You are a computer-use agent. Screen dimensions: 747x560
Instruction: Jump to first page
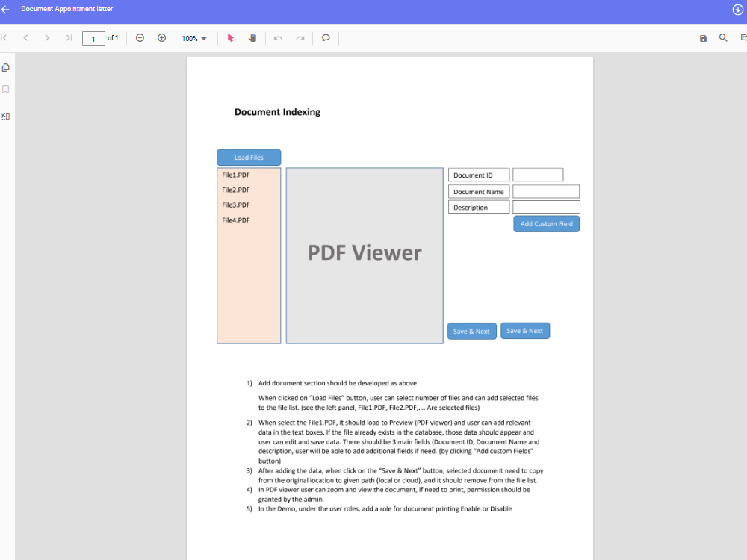click(4, 37)
